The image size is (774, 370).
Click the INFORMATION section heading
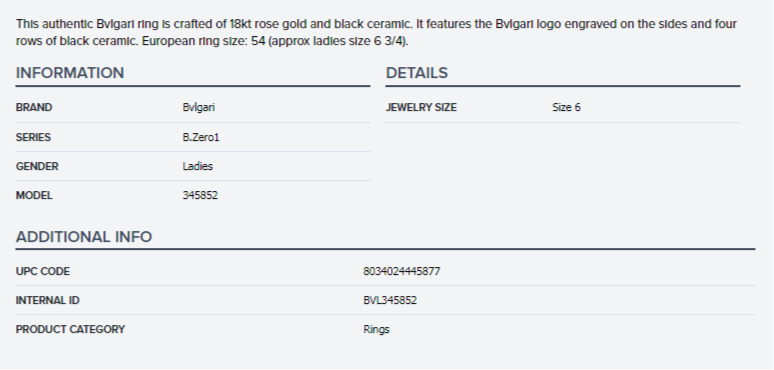tap(70, 73)
